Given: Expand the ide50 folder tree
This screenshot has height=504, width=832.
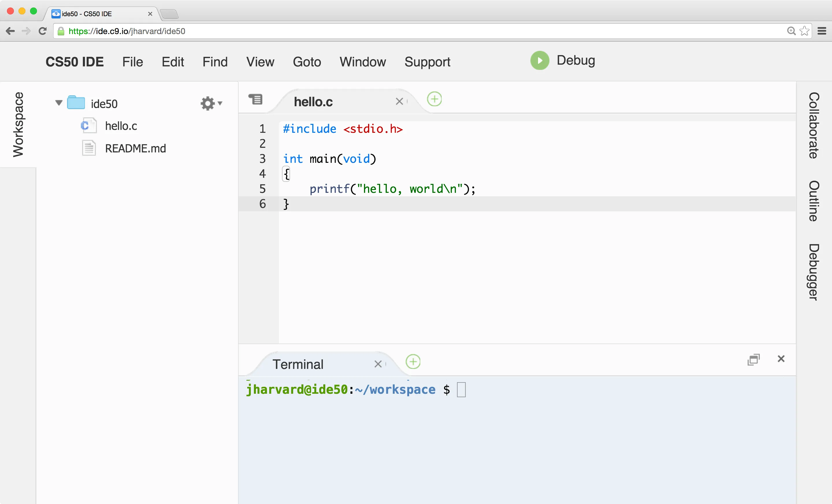Looking at the screenshot, I should pos(58,103).
